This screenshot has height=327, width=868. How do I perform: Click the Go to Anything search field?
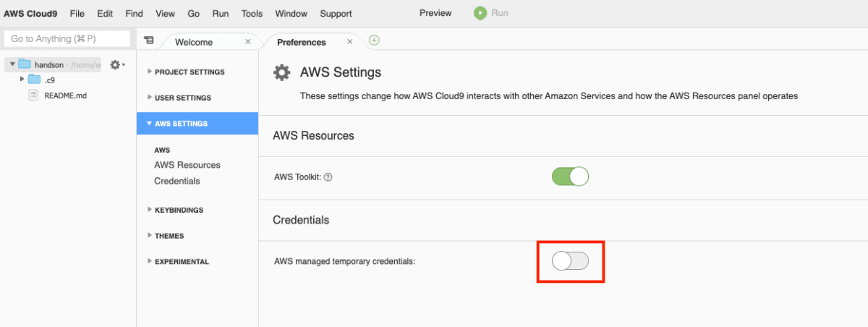(x=67, y=38)
